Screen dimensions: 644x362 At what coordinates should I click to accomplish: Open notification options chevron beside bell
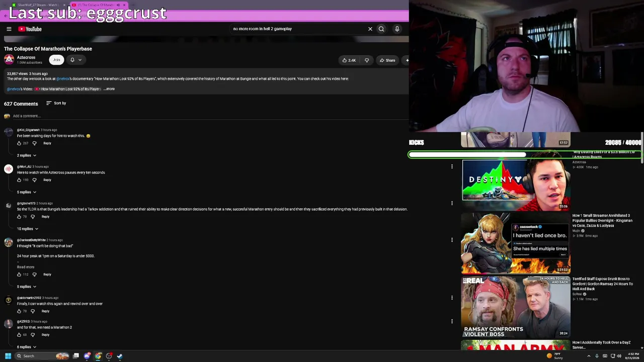pyautogui.click(x=79, y=60)
